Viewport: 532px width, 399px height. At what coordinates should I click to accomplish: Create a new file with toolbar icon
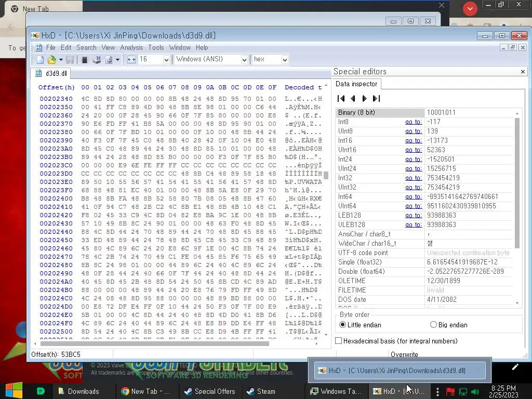pyautogui.click(x=40, y=60)
